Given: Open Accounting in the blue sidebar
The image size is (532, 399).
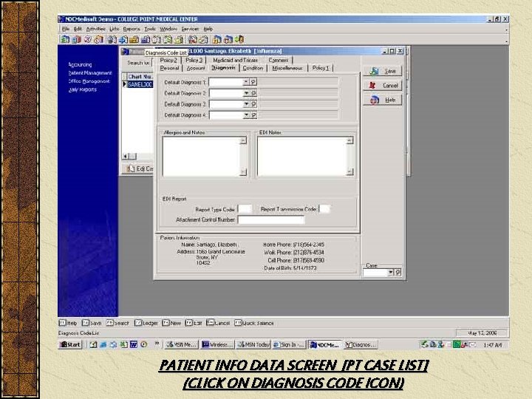Looking at the screenshot, I should pyautogui.click(x=80, y=64).
